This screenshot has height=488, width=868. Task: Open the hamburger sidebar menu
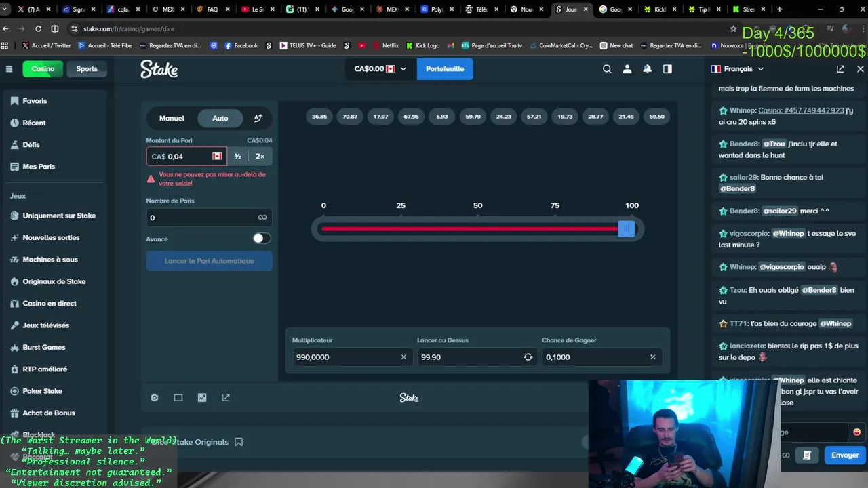[9, 69]
